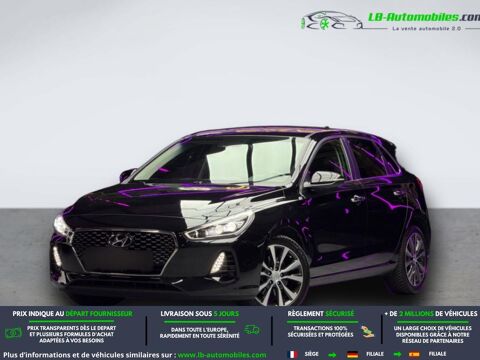This screenshot has height=360, width=480.
Task: Click the Hyundai emblem on the grille
Action: (x=121, y=239)
